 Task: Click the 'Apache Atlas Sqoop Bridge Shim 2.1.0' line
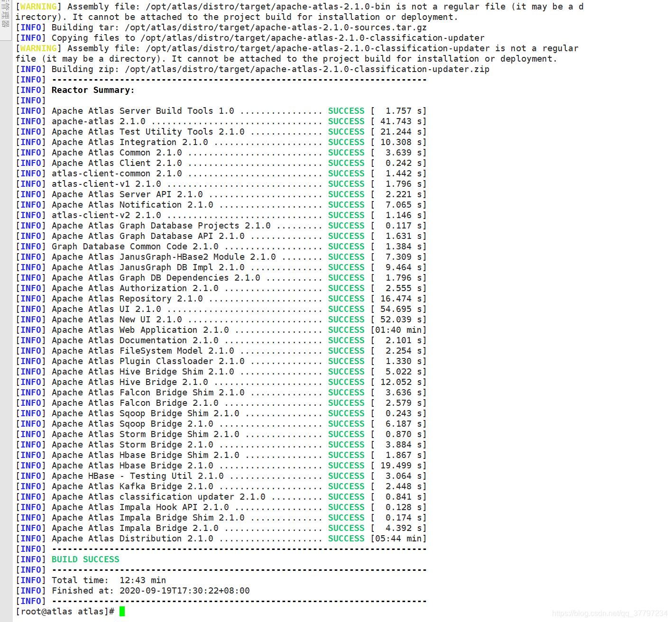(x=221, y=413)
